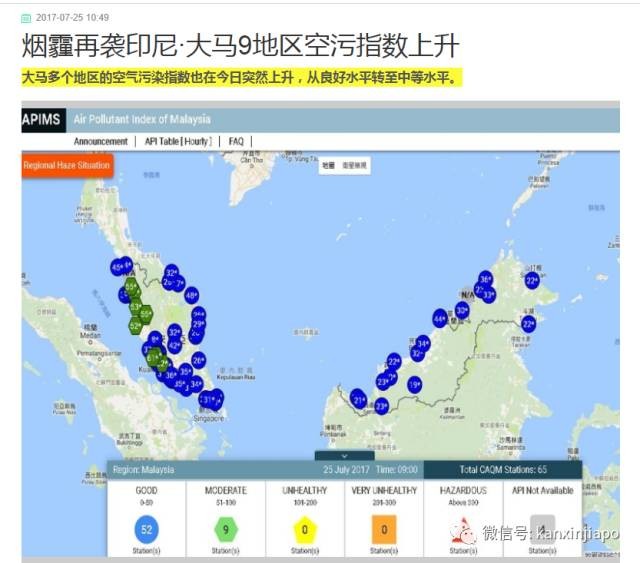Click the embedded map image
The height and width of the screenshot is (563, 640).
coord(320,330)
